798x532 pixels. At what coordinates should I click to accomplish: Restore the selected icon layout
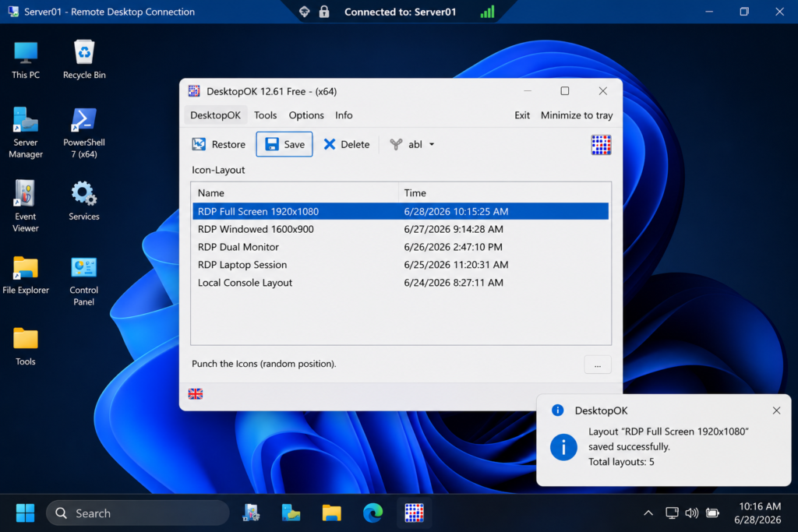pos(219,144)
